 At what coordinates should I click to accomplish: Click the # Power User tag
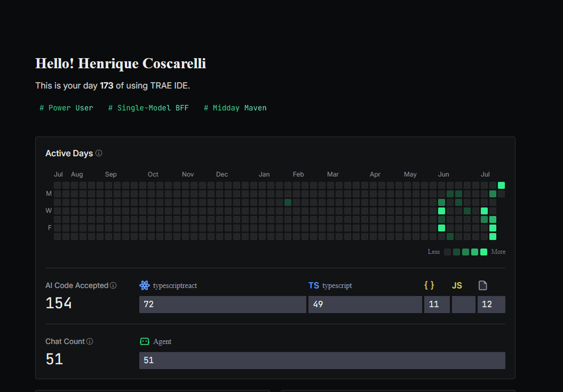(x=66, y=108)
